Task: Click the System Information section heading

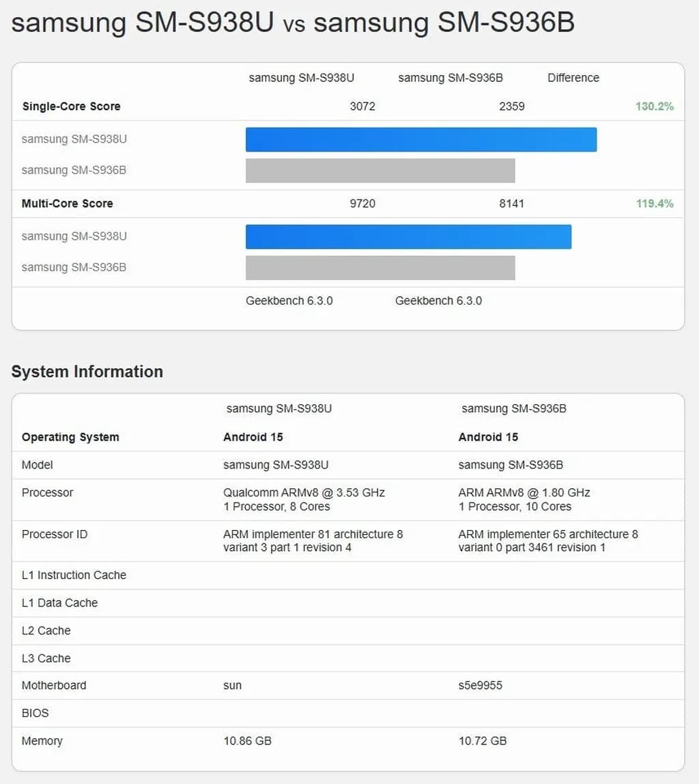Action: (x=86, y=372)
